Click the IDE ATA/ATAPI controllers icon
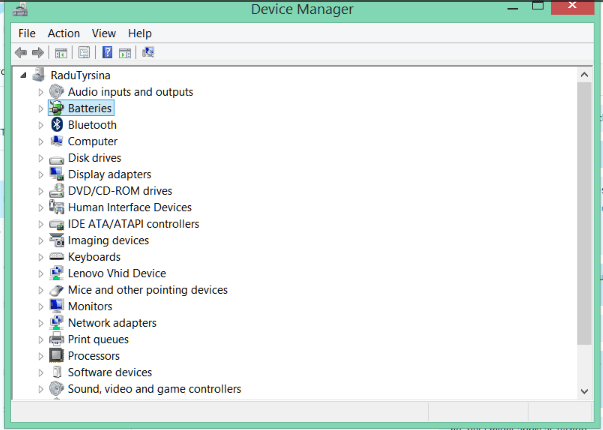This screenshot has width=603, height=430. click(x=57, y=225)
